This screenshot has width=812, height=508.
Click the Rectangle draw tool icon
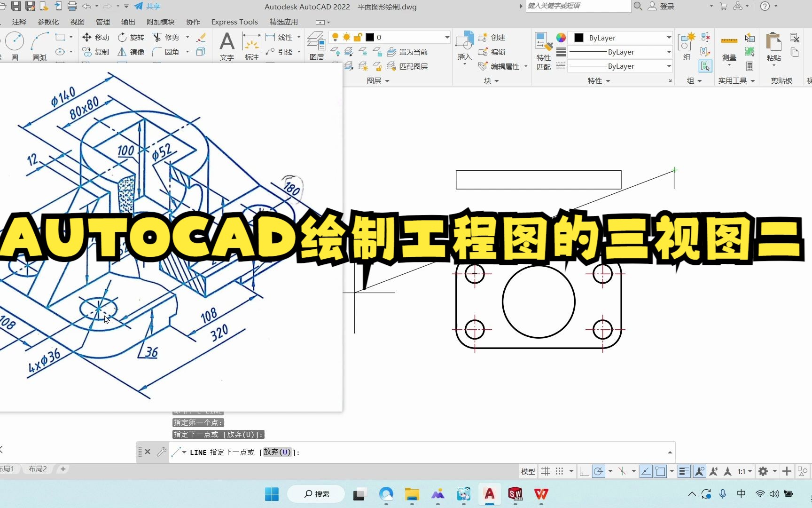(x=60, y=37)
